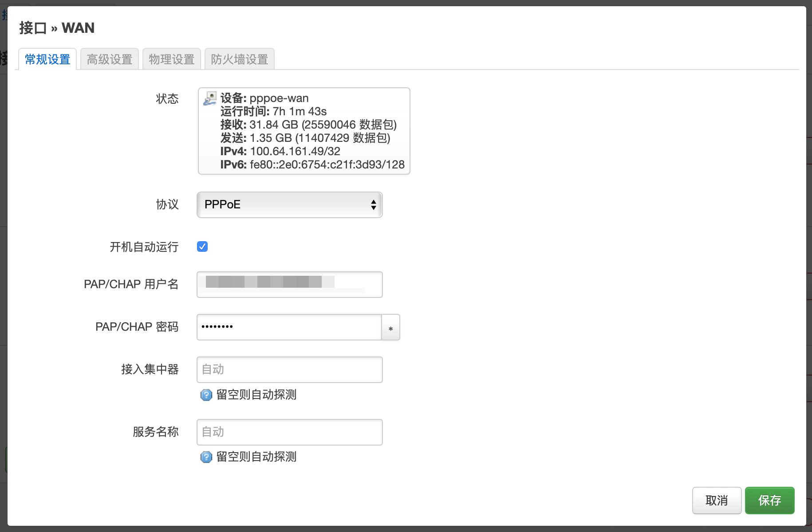Focus the PAP/CHAP 用户名 input field
This screenshot has width=812, height=532.
coord(289,285)
